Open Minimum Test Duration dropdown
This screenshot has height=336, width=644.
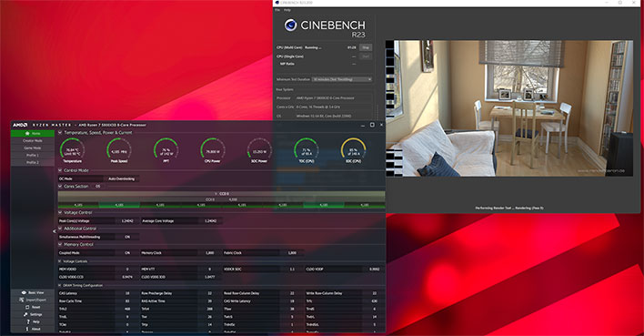click(342, 79)
